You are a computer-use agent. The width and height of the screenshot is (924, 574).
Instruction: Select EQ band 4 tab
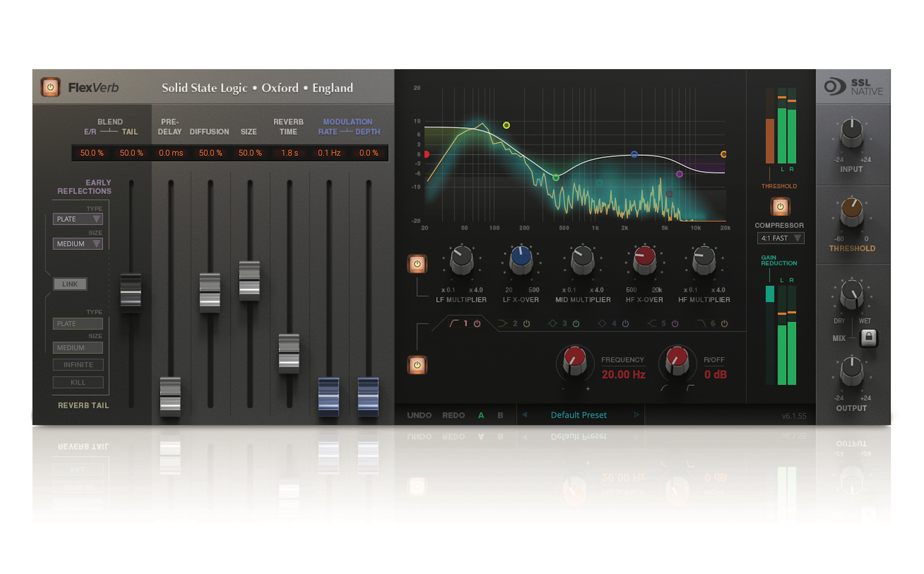(613, 323)
